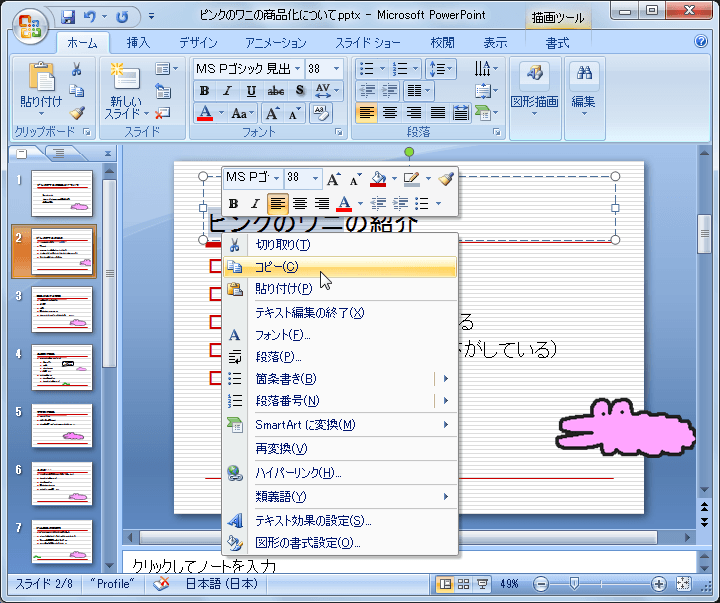The height and width of the screenshot is (603, 720).
Task: Click the ribbon Cut scissors icon
Action: tap(76, 69)
